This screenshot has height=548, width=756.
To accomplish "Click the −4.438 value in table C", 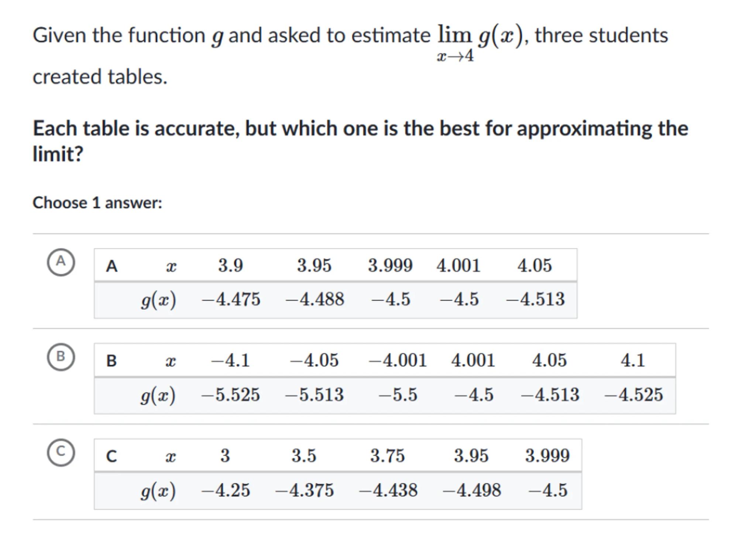I will (x=388, y=490).
